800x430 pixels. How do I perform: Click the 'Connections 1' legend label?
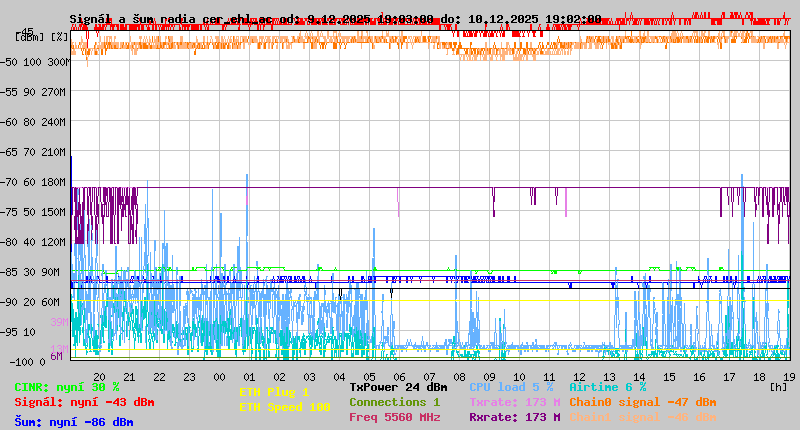pyautogui.click(x=394, y=402)
